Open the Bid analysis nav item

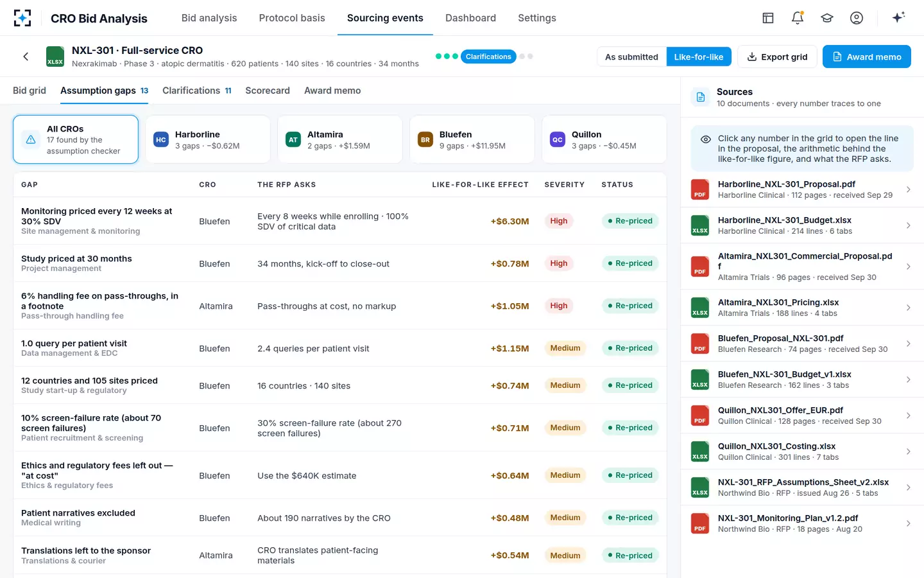tap(209, 18)
